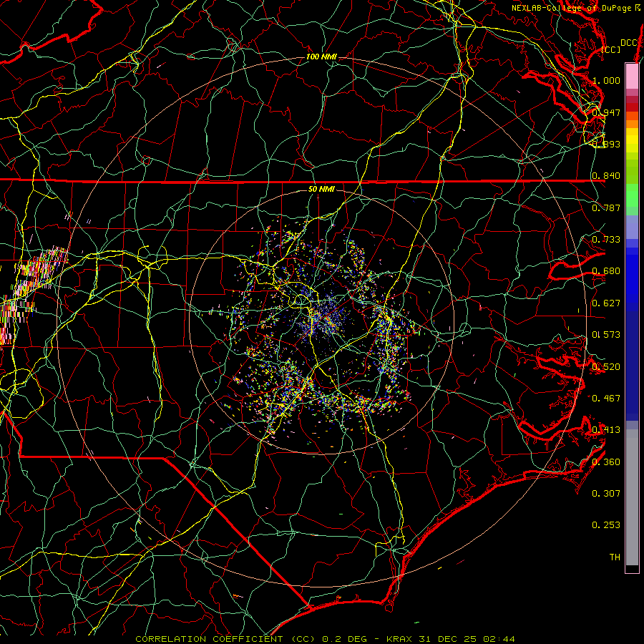Pick the dark red segment of the color bar

click(x=632, y=107)
